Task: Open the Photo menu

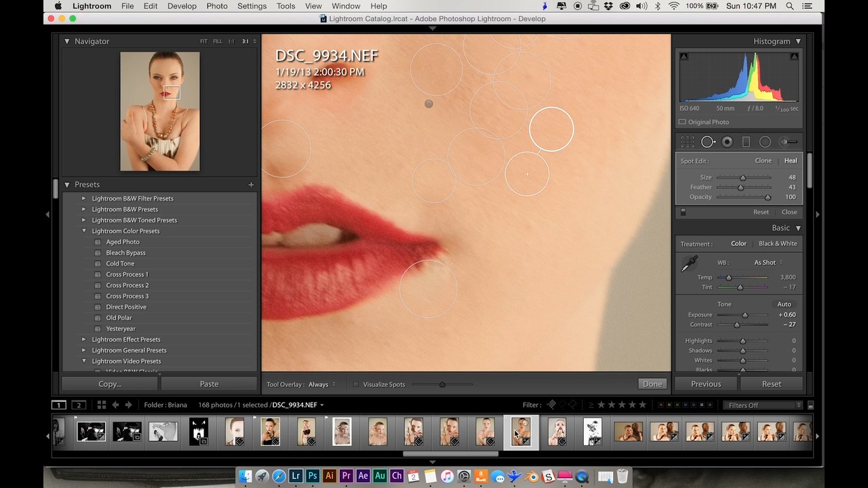Action: tap(217, 6)
